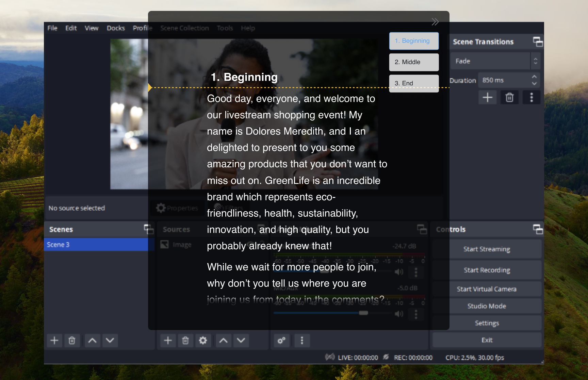Open the Tools menu
This screenshot has height=380, width=588.
pyautogui.click(x=225, y=28)
